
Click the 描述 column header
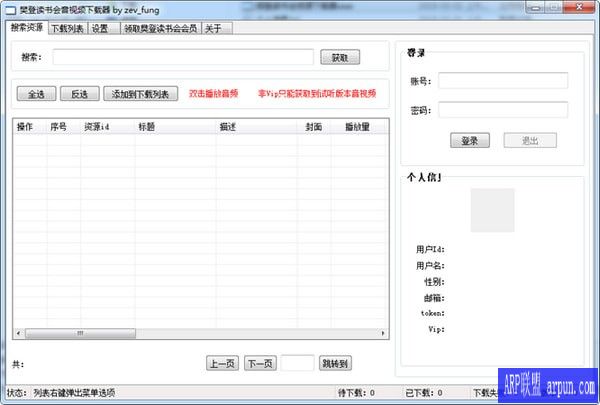[256, 127]
